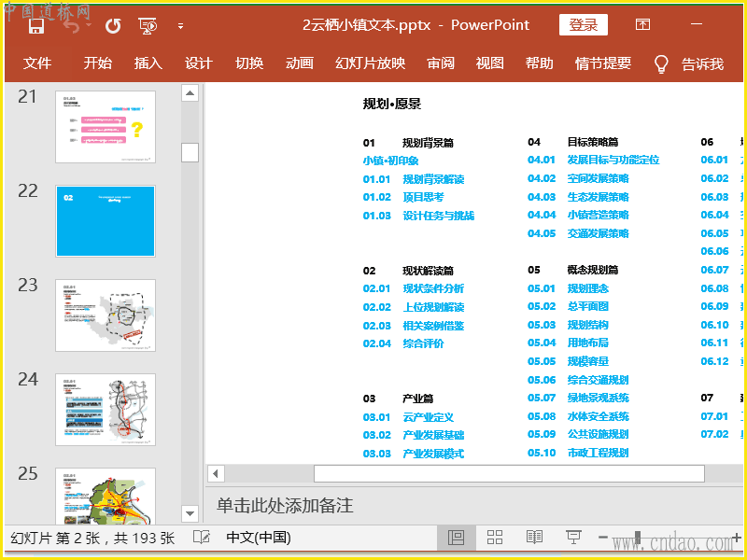
Task: Minimize the PowerPoint window
Action: click(697, 24)
